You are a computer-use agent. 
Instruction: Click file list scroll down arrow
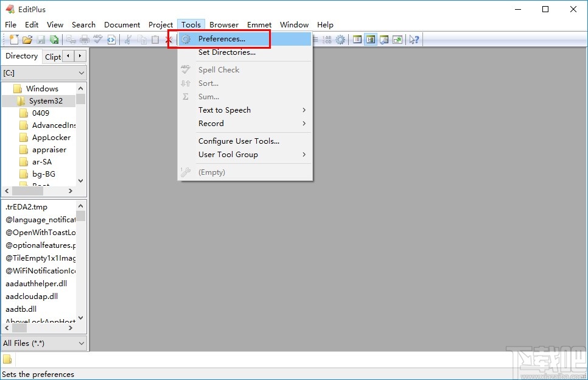coord(80,318)
